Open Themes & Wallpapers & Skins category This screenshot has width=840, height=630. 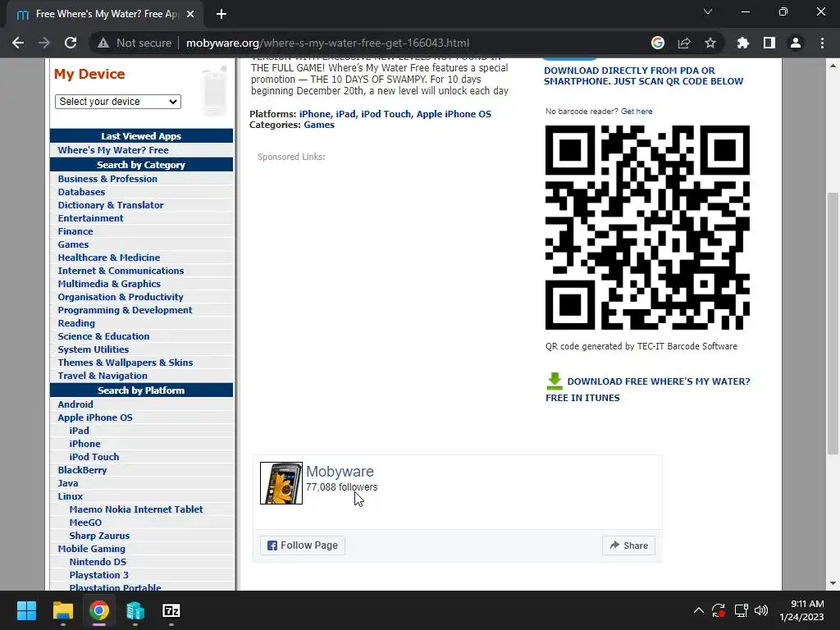(126, 363)
